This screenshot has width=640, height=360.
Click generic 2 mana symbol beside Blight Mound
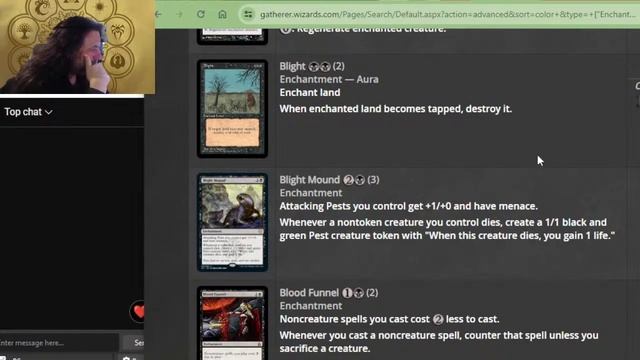(348, 180)
